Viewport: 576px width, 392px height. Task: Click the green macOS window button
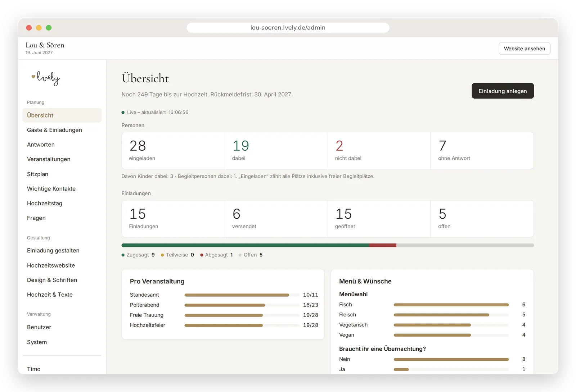tap(49, 28)
